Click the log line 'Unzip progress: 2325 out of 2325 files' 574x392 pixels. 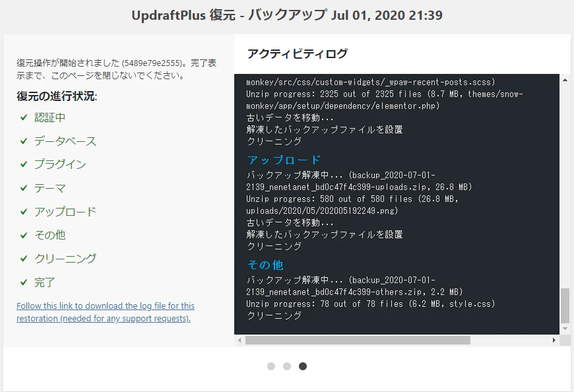(385, 94)
